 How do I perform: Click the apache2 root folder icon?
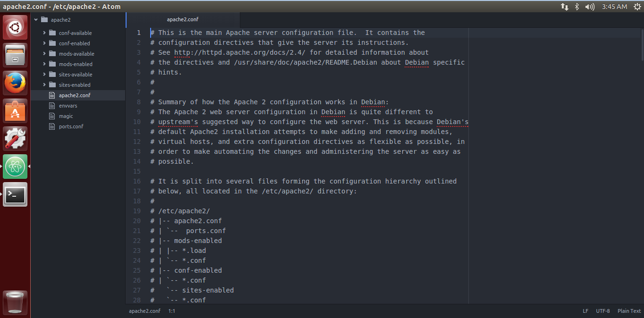[44, 20]
